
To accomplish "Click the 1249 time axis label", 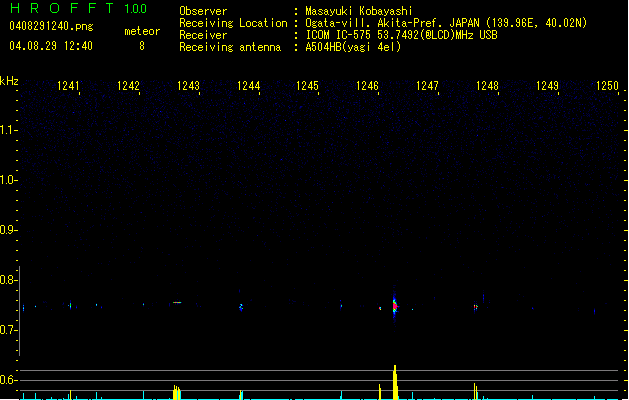I will (547, 86).
